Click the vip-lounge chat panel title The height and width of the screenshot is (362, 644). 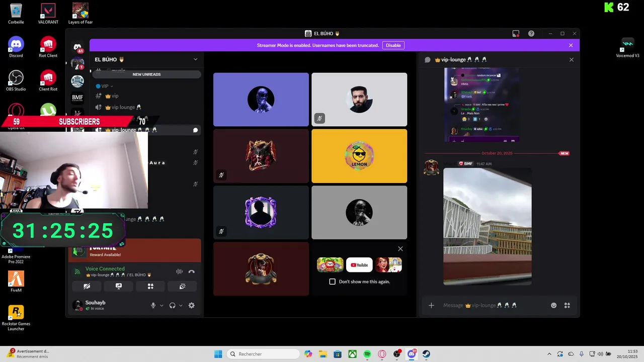460,59
